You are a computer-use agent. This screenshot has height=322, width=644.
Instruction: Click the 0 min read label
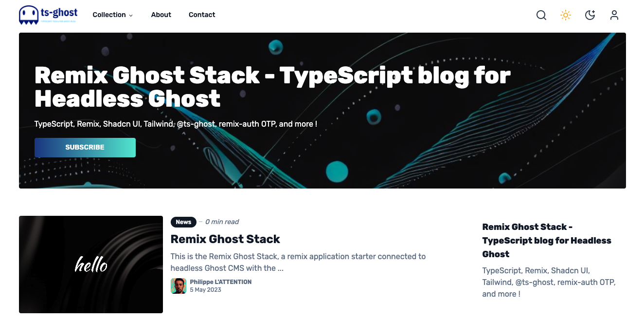(222, 222)
